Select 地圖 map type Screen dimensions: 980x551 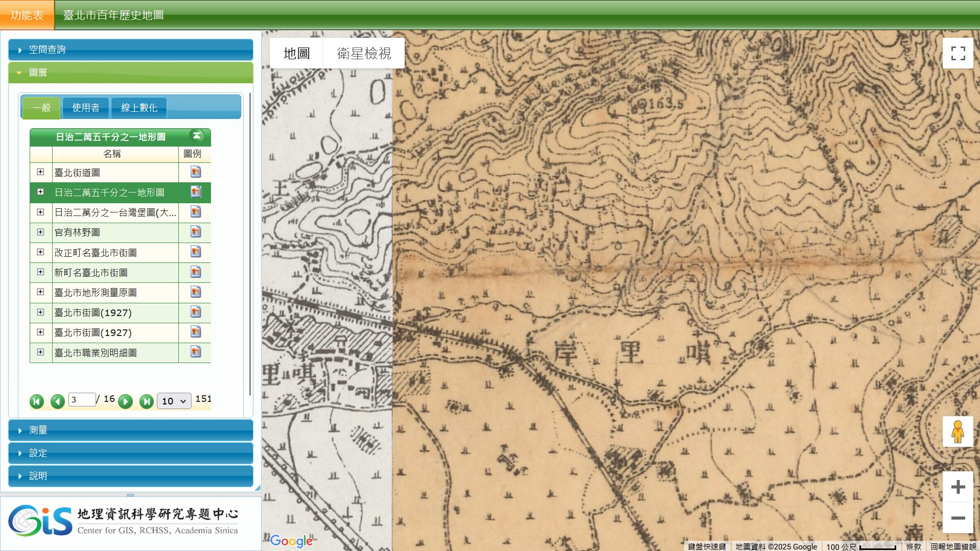(296, 53)
